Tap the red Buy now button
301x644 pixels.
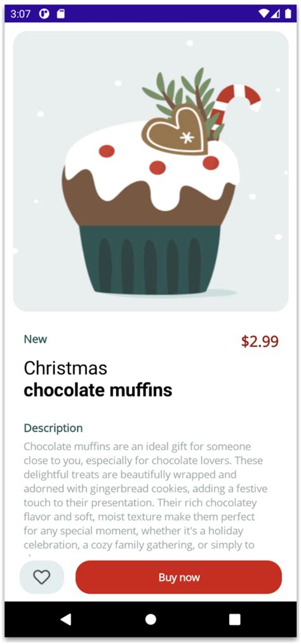(x=178, y=577)
